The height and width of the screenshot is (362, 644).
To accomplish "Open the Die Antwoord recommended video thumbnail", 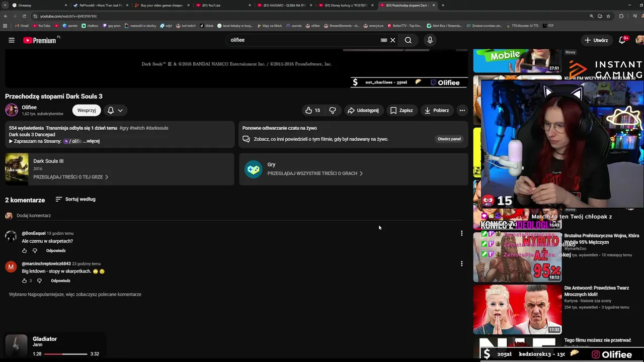I will coord(517,309).
